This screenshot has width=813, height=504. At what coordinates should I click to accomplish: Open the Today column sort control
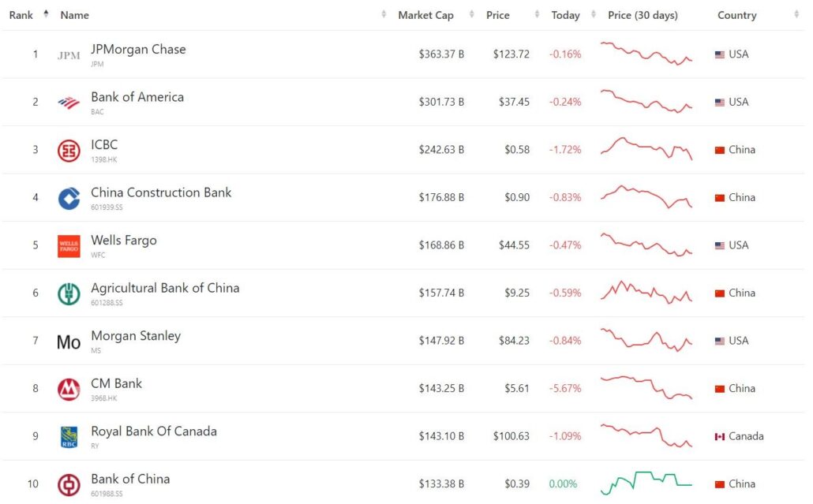[595, 14]
